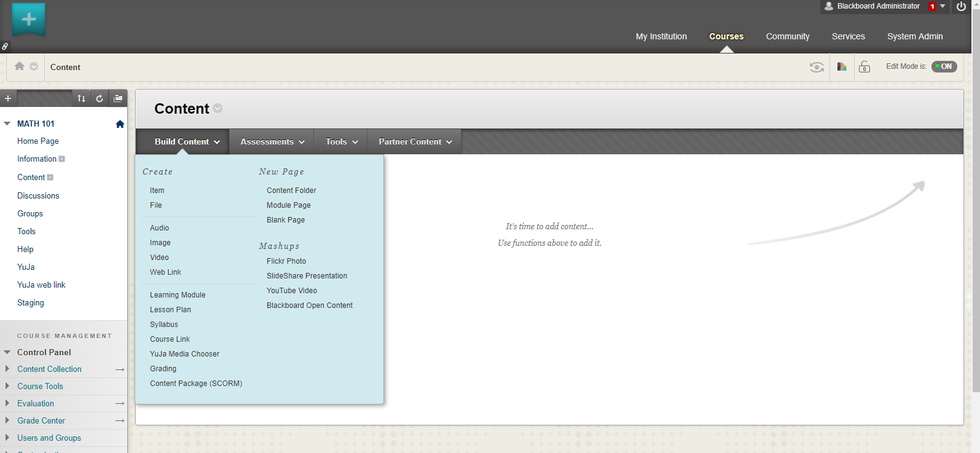The width and height of the screenshot is (980, 453).
Task: Expand Course Tools triangle
Action: click(7, 386)
